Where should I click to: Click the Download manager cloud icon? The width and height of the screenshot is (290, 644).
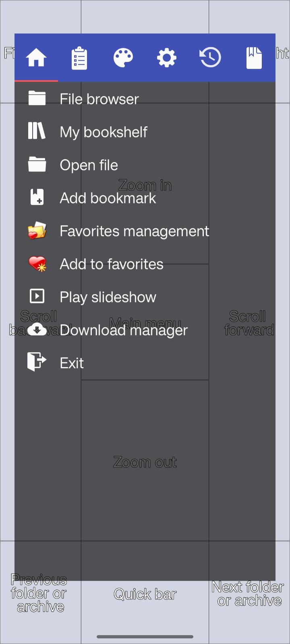(37, 330)
